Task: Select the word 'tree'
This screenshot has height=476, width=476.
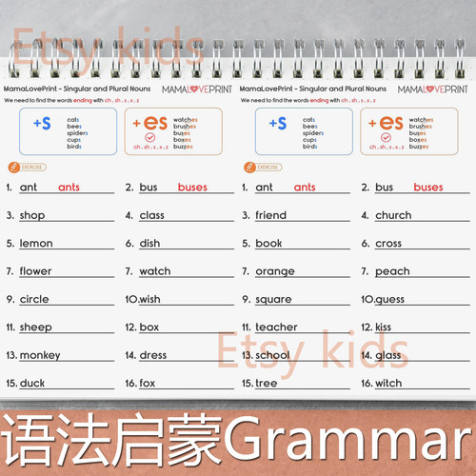Action: point(267,383)
